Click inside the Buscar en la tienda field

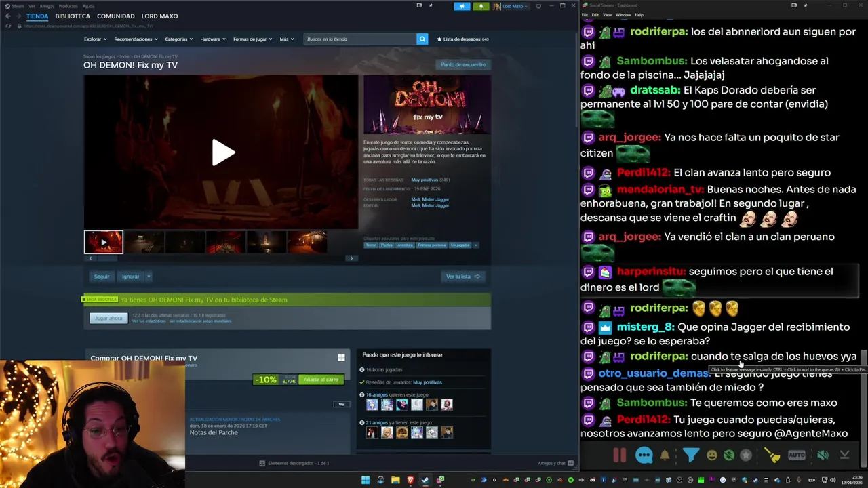(x=359, y=39)
